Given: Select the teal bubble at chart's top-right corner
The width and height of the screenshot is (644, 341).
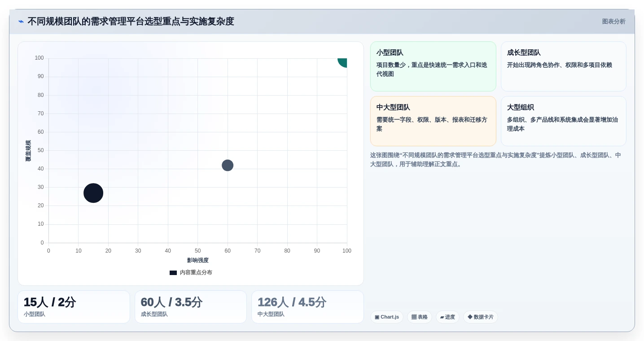Looking at the screenshot, I should (343, 62).
